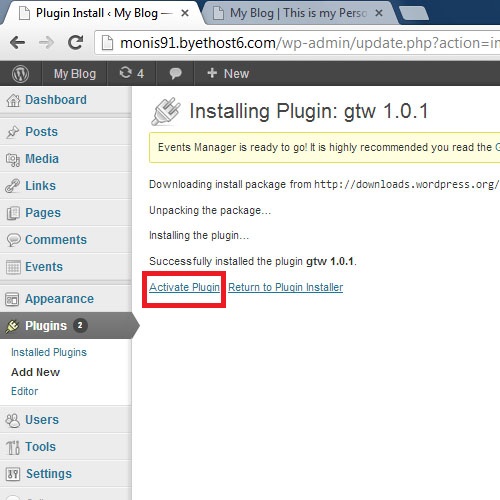Click the Tools icon in the sidebar
The image size is (500, 500).
13,448
